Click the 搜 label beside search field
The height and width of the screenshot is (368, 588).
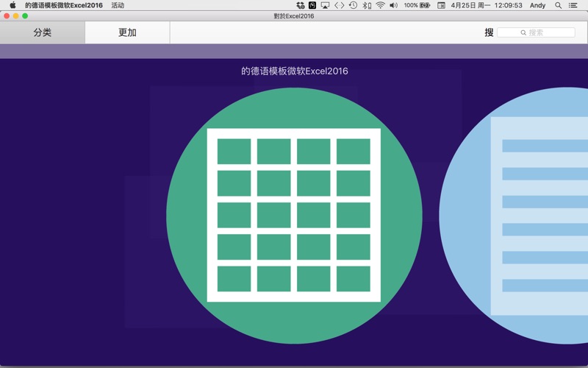click(x=489, y=32)
